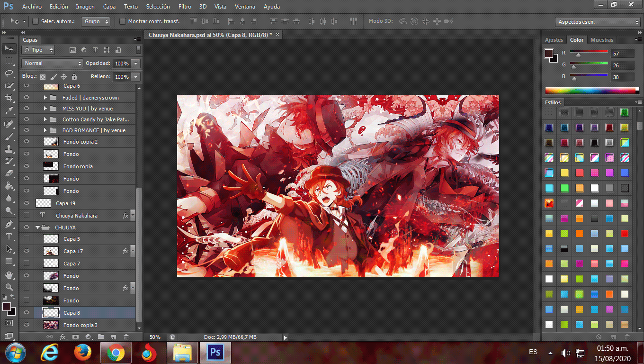This screenshot has height=364, width=644.
Task: Click the volume speaker tray icon
Action: pyautogui.click(x=565, y=353)
